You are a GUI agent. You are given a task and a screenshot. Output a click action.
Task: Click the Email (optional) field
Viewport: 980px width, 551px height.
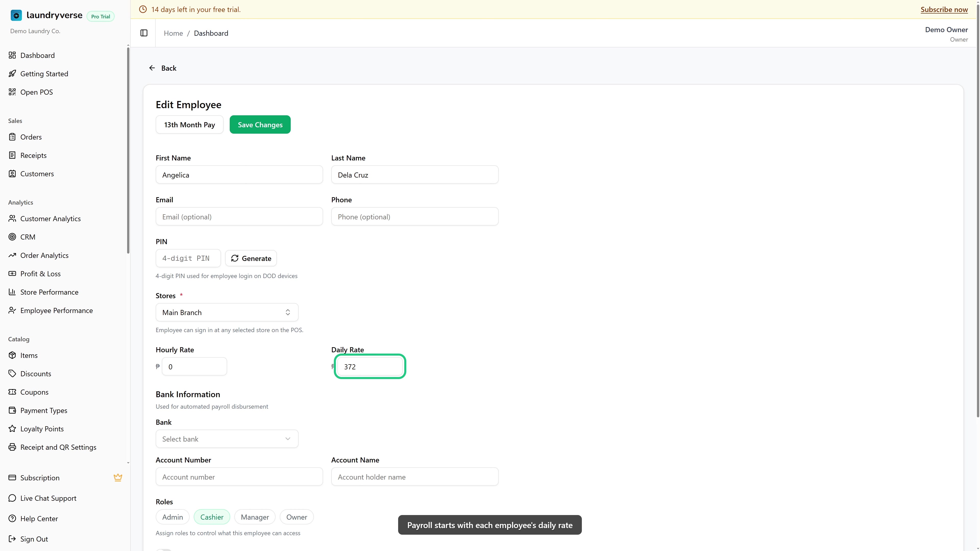point(239,216)
